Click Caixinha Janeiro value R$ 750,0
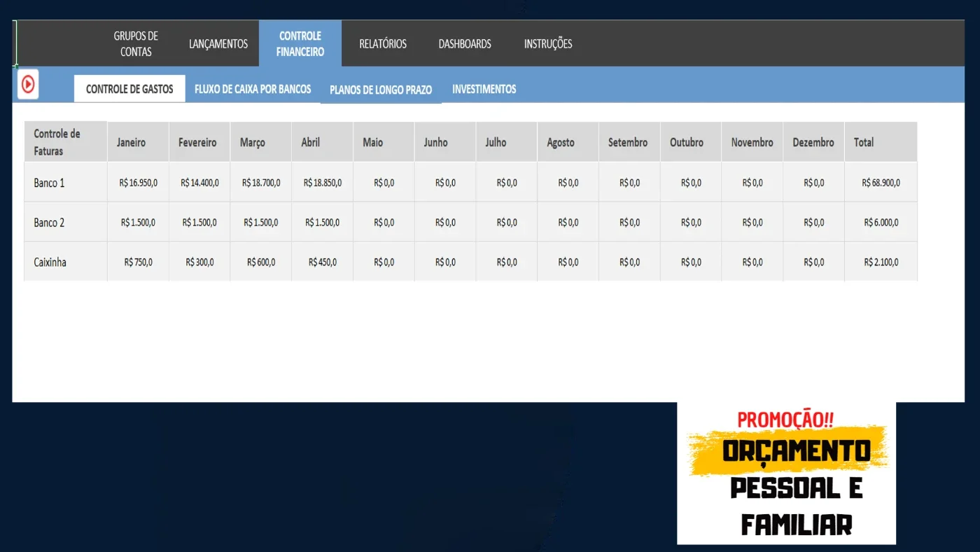Viewport: 980px width, 552px height. tap(138, 262)
